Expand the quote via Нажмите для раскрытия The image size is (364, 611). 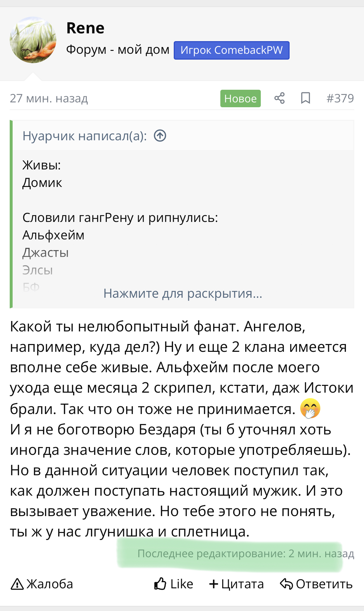click(183, 294)
